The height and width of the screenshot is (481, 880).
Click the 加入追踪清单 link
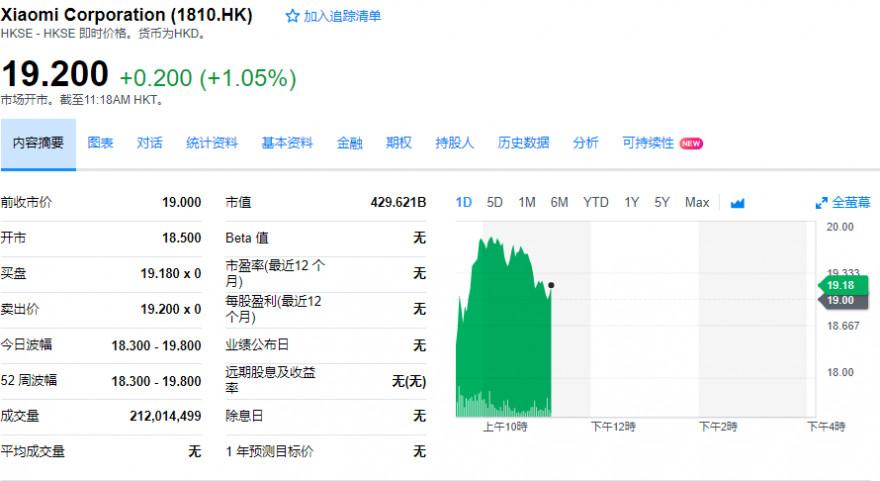pyautogui.click(x=342, y=16)
